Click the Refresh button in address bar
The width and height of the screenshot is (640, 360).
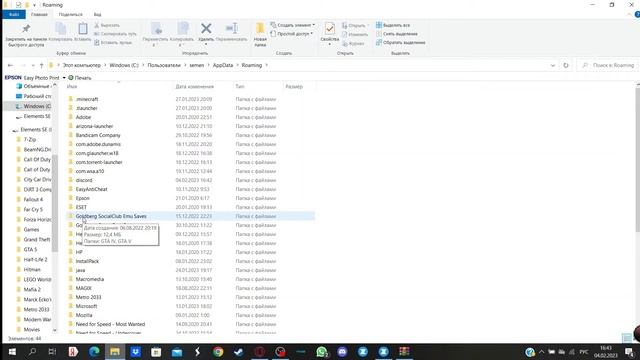click(x=566, y=65)
